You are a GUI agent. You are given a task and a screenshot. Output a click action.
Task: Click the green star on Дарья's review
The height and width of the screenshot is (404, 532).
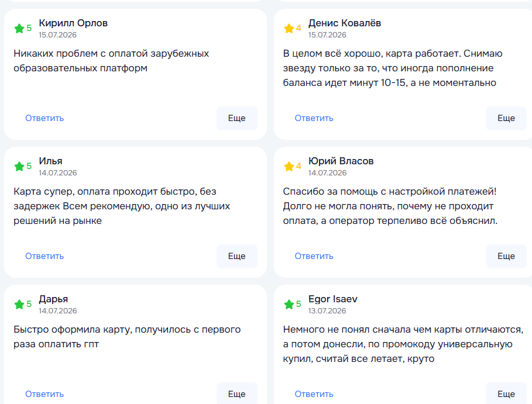click(x=19, y=305)
